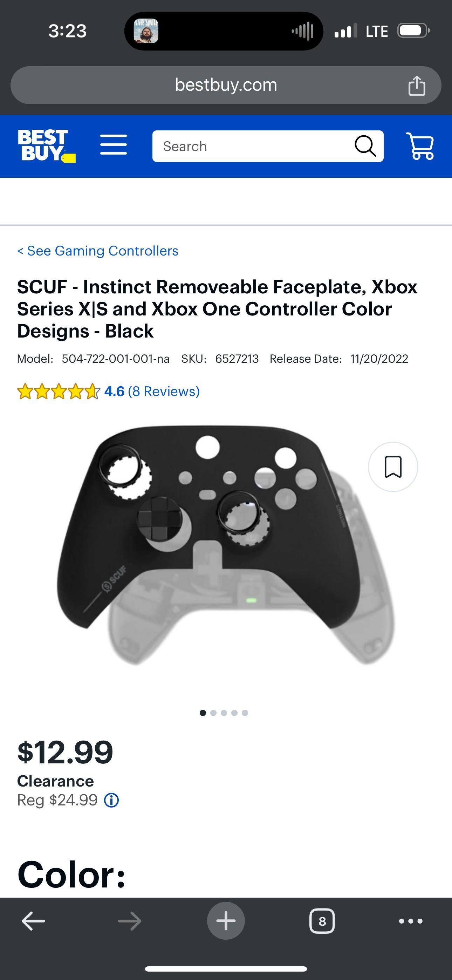Save product with bookmark icon
The width and height of the screenshot is (452, 980).
pyautogui.click(x=393, y=467)
